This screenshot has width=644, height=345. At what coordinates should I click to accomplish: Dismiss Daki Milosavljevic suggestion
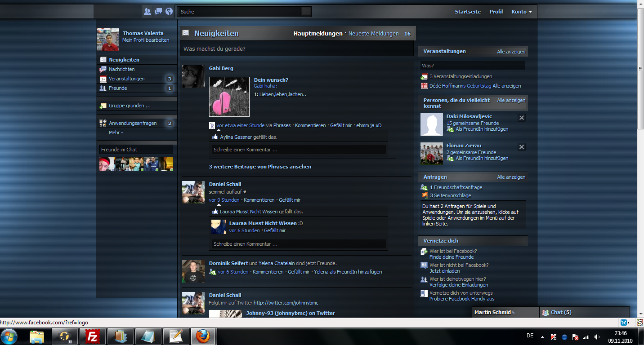(522, 118)
